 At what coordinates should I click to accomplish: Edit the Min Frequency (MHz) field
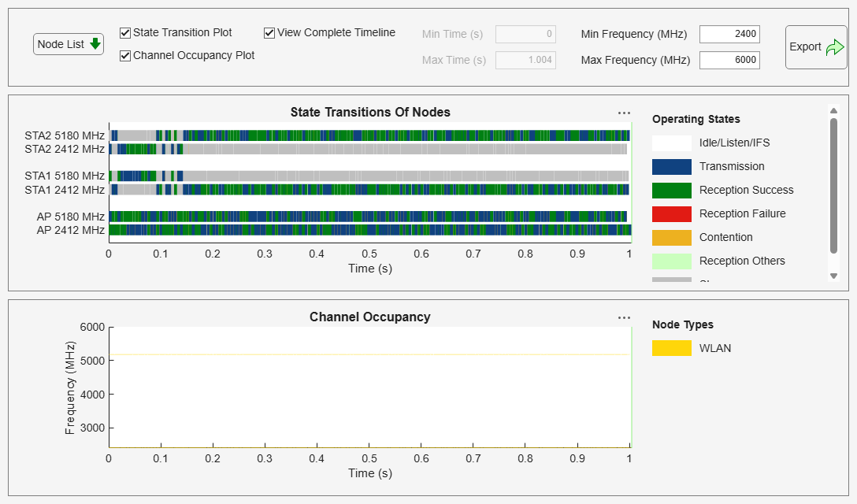pyautogui.click(x=729, y=34)
